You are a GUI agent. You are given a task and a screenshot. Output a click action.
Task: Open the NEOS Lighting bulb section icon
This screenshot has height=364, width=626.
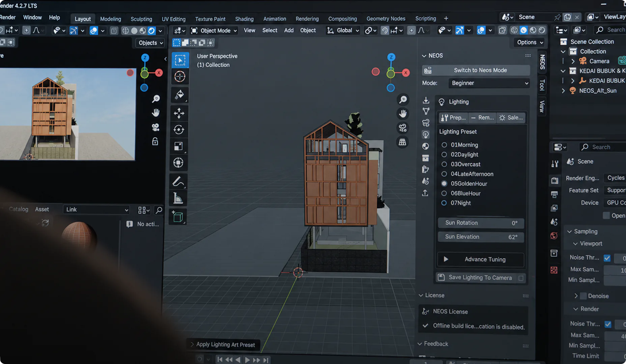pyautogui.click(x=426, y=134)
